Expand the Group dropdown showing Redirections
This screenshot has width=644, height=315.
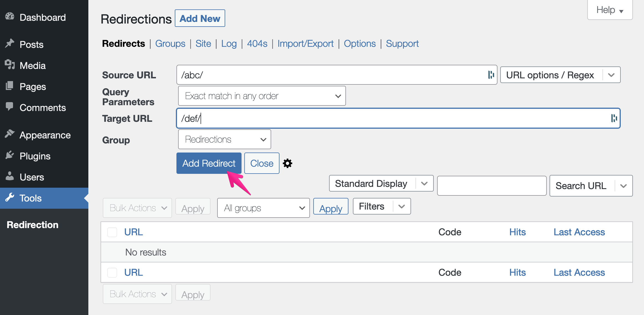tap(224, 139)
